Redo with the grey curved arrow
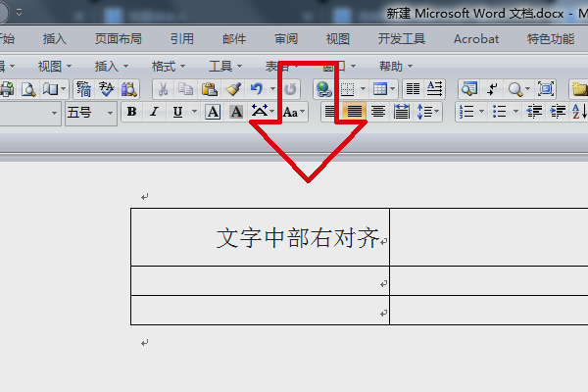Viewport: 588px width, 392px height. 290,89
